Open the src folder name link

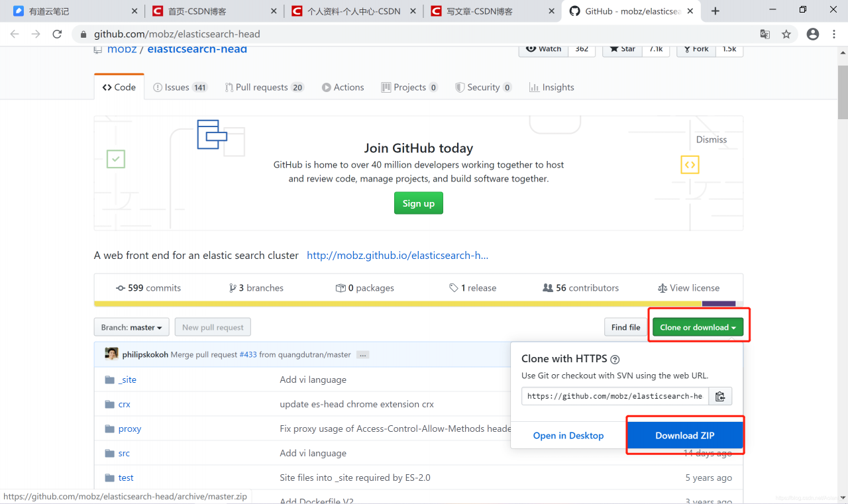(124, 453)
